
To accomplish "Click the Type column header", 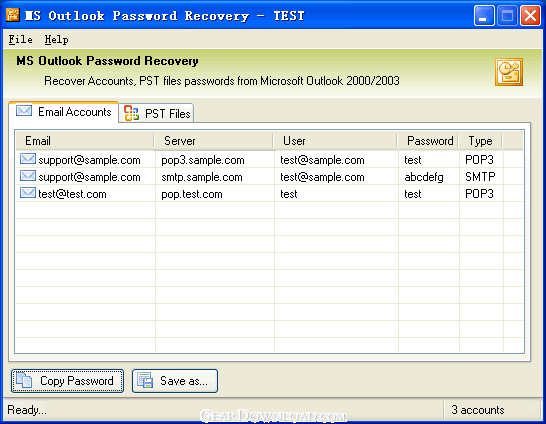I will [480, 141].
